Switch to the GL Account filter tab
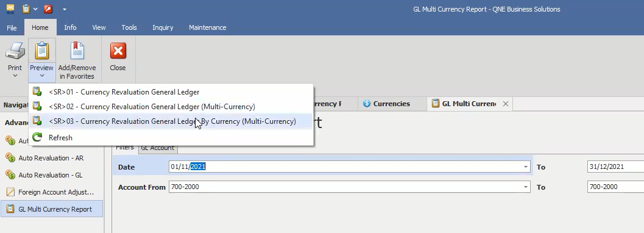 click(158, 148)
